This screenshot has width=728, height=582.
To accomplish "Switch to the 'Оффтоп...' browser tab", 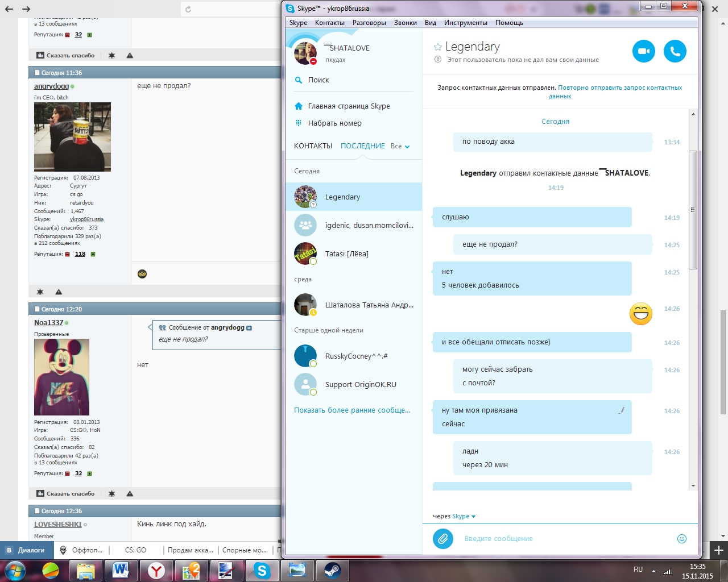I will (x=81, y=550).
